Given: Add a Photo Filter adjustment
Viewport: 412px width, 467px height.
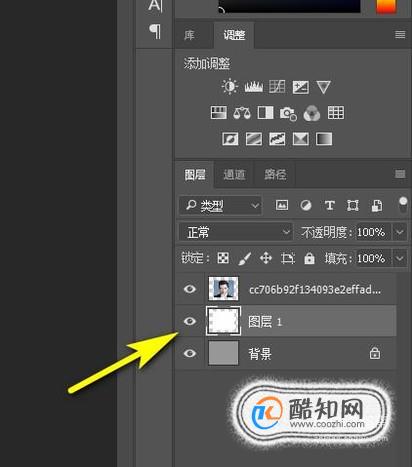Looking at the screenshot, I should [x=288, y=113].
